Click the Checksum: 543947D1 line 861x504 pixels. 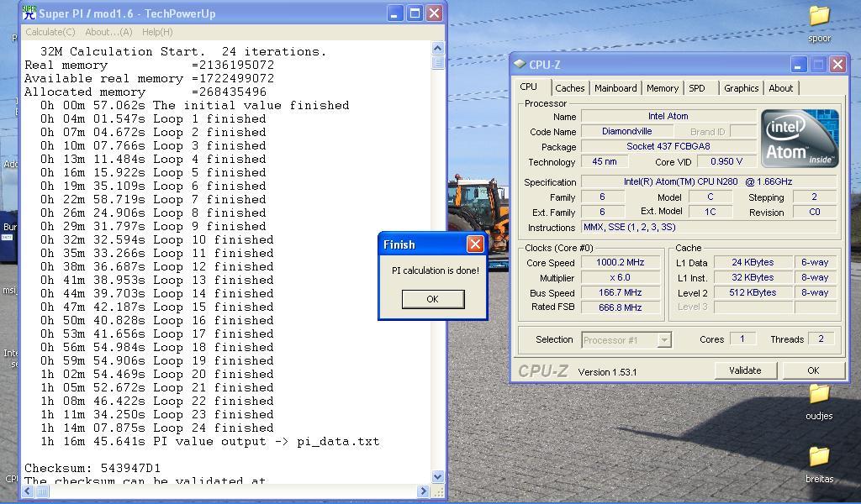pyautogui.click(x=92, y=468)
